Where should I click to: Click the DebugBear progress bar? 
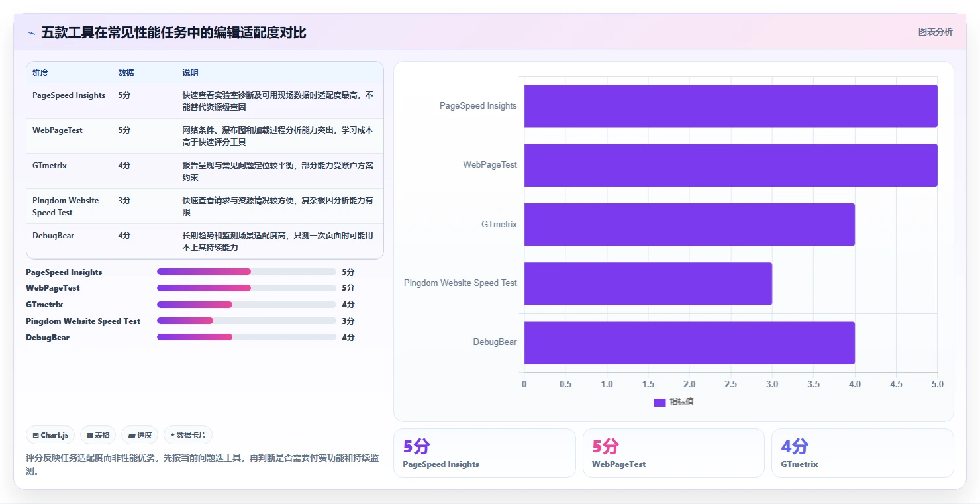(246, 337)
